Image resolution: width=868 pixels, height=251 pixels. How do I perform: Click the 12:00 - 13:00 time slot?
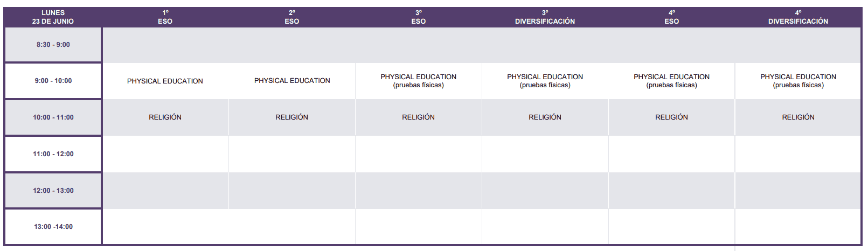(x=53, y=191)
